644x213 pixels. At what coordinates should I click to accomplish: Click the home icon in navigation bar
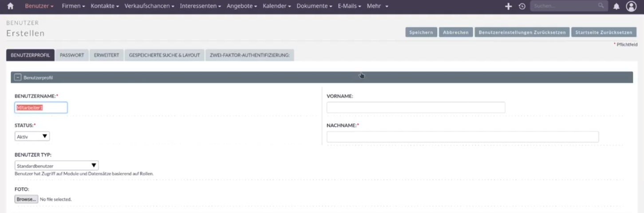point(11,6)
